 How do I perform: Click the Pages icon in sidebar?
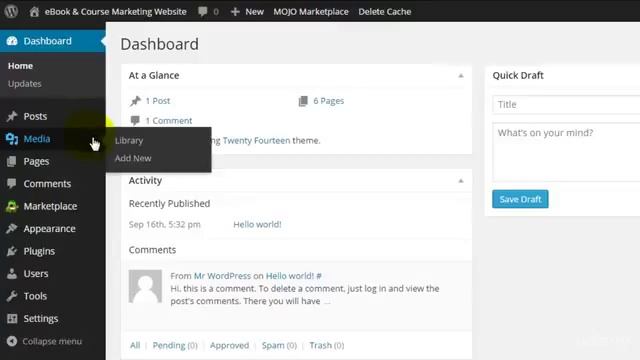pos(12,161)
